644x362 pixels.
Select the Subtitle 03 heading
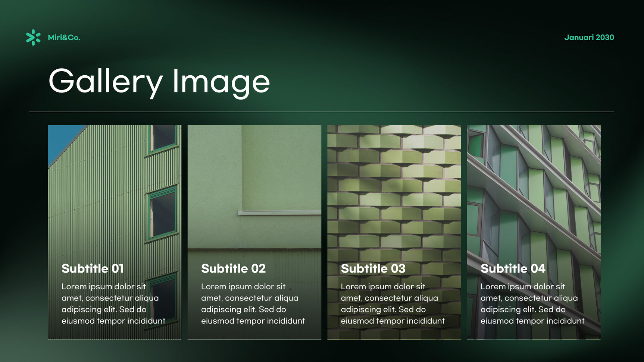(373, 268)
